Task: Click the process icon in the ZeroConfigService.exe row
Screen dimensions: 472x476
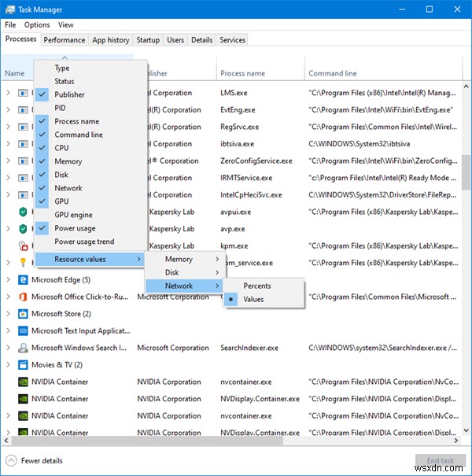Action: [23, 161]
